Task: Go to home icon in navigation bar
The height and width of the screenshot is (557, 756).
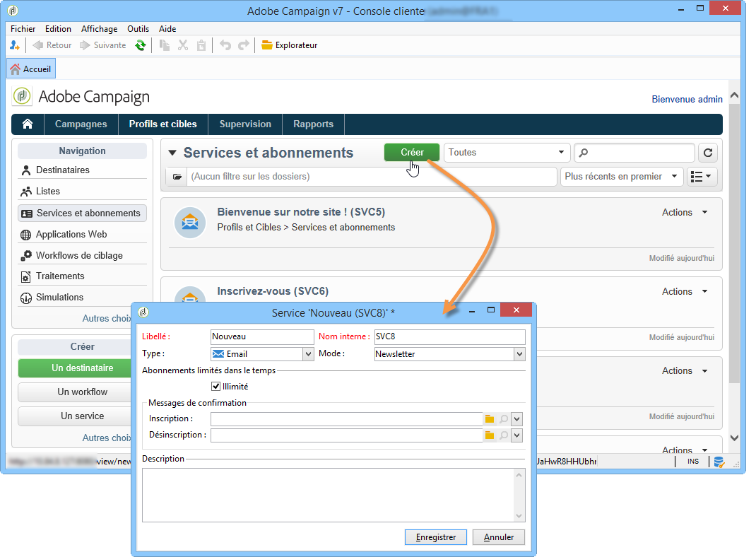Action: pyautogui.click(x=28, y=124)
